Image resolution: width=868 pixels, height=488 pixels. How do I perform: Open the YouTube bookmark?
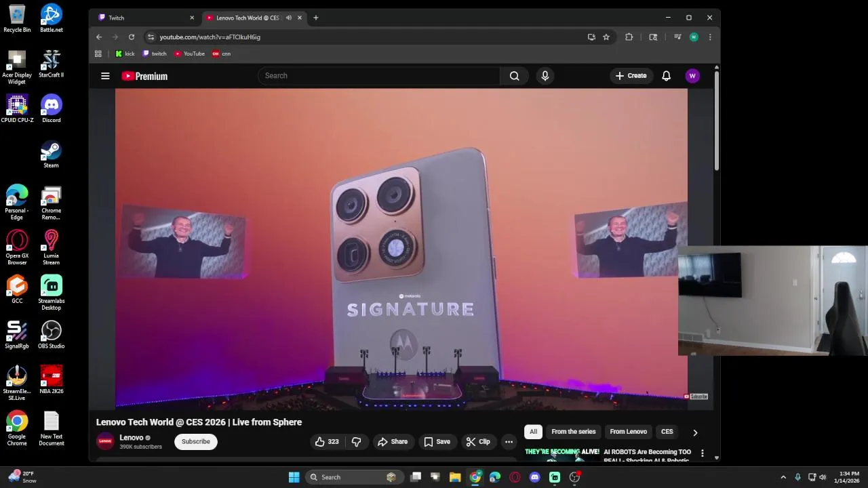click(189, 54)
